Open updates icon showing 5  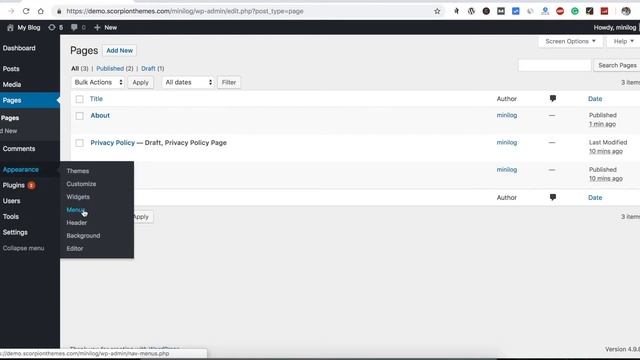(x=51, y=27)
